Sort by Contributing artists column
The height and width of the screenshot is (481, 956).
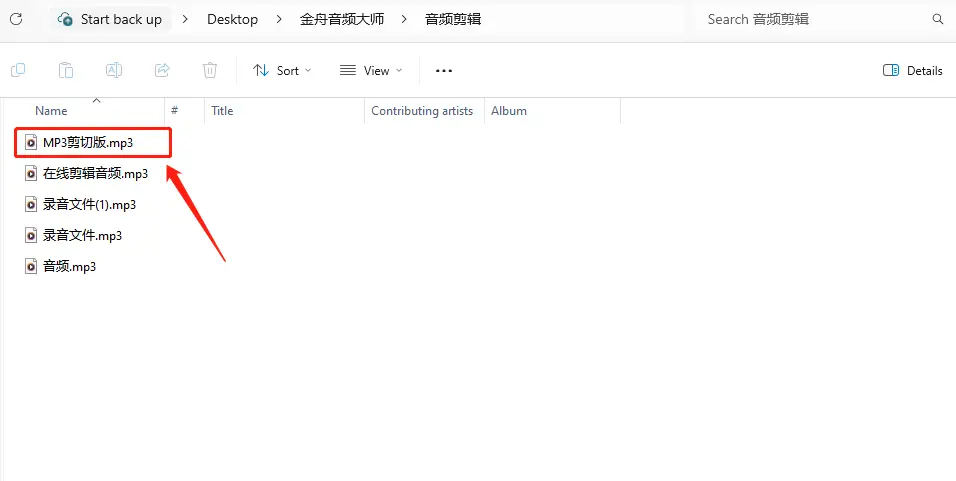(x=422, y=111)
